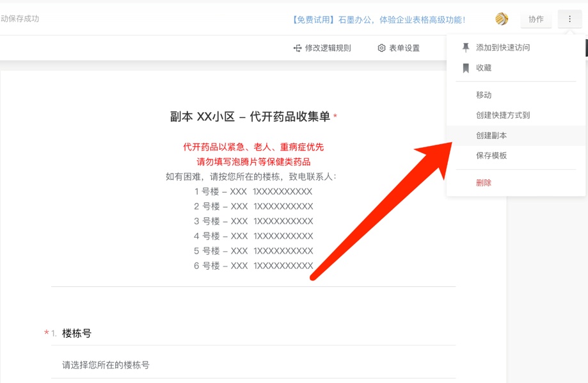
Task: Open the 免费试用 石墨办公 promo link
Action: click(378, 20)
